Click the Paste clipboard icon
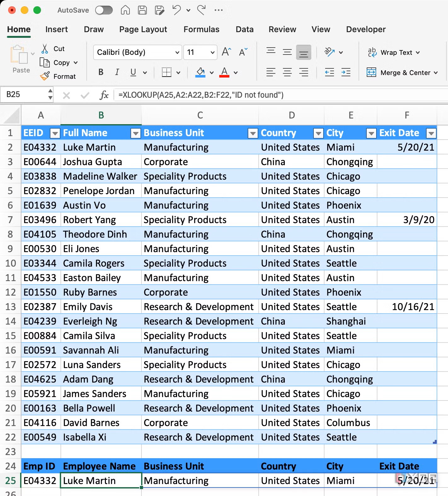This screenshot has width=448, height=496. click(19, 55)
